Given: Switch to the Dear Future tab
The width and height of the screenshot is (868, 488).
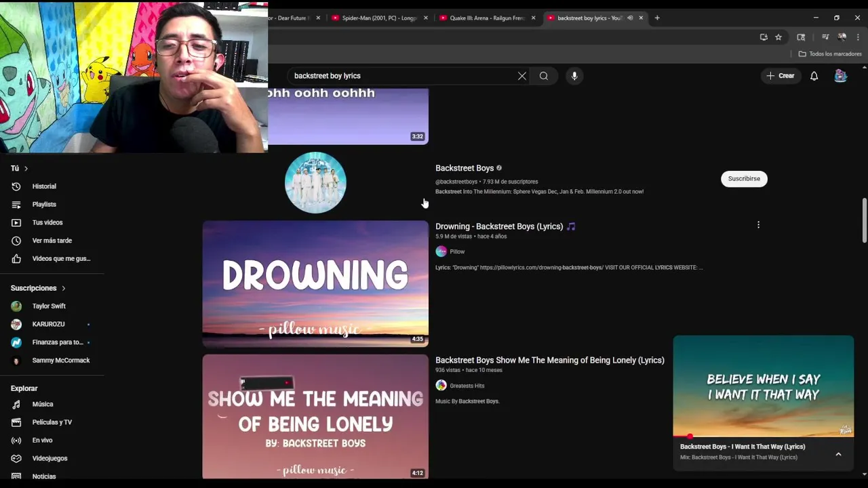Looking at the screenshot, I should click(x=290, y=18).
